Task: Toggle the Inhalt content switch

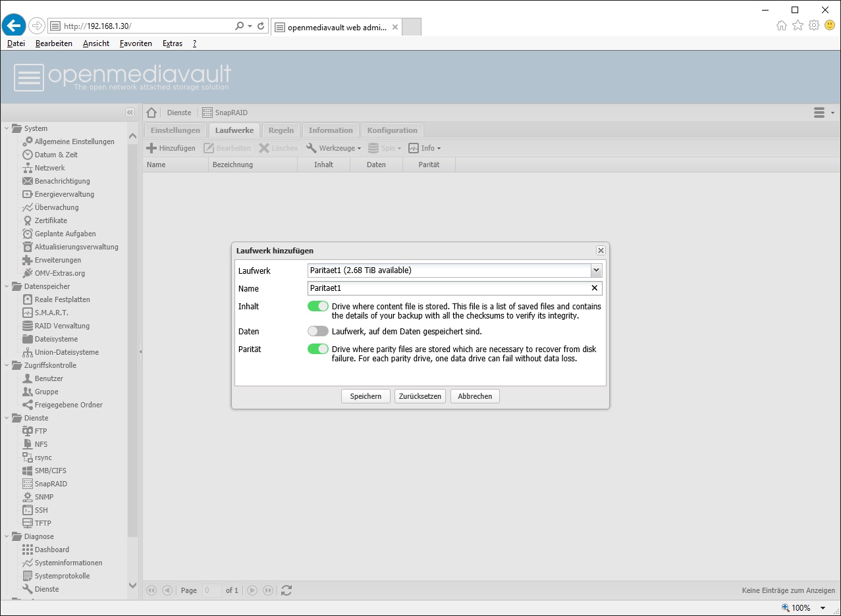Action: [x=318, y=306]
